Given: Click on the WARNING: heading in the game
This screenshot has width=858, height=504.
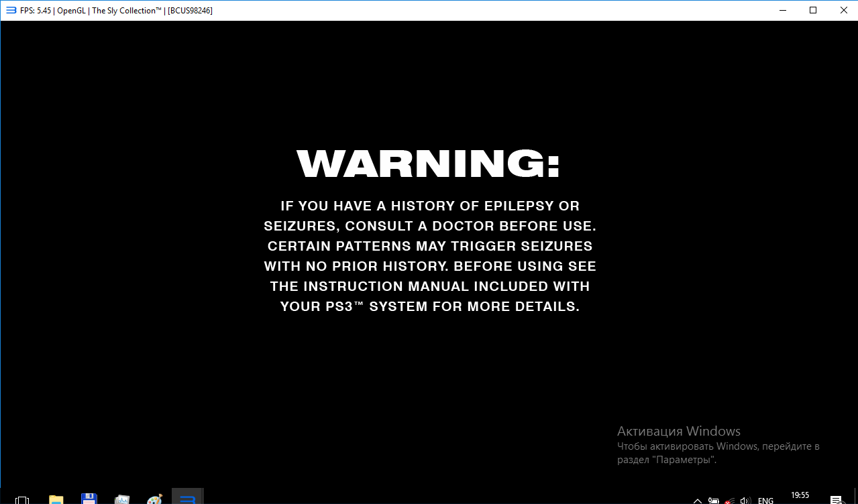Looking at the screenshot, I should (429, 164).
